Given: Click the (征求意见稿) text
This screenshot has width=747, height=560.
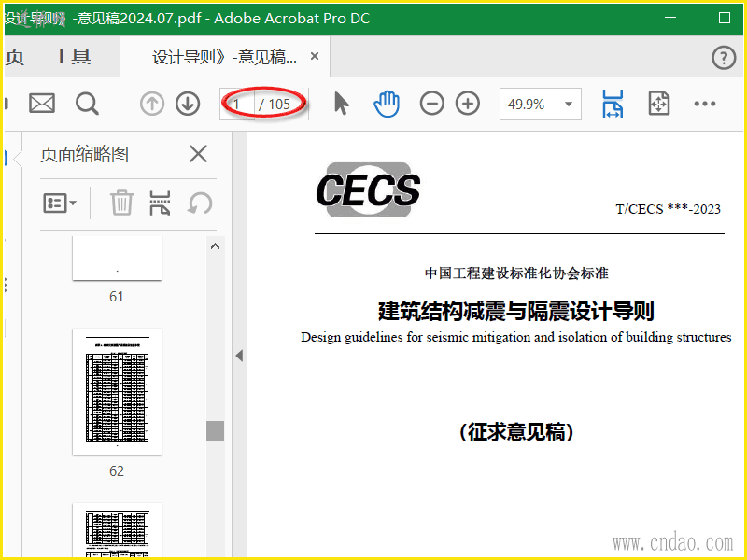Looking at the screenshot, I should (x=516, y=432).
